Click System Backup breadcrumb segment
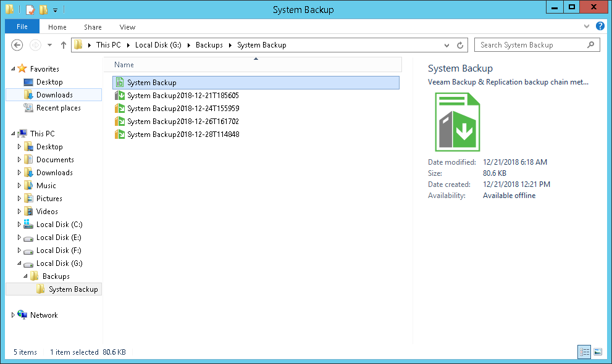The image size is (612, 364). (261, 45)
